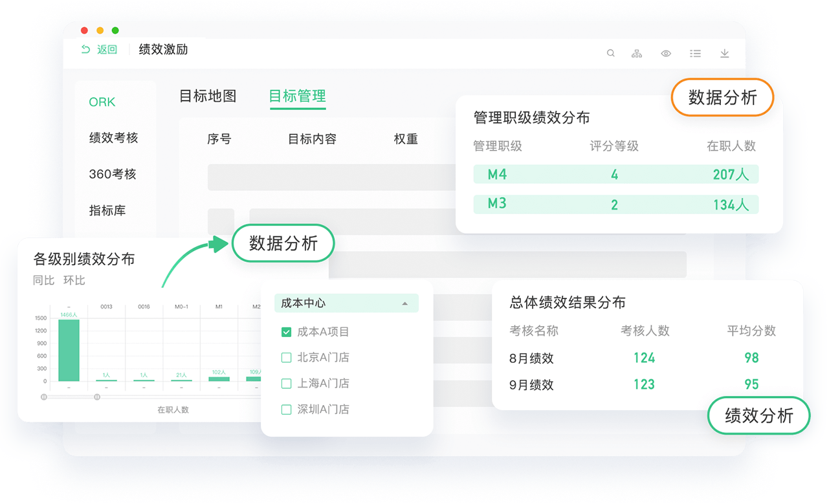Enable the 上海A门店 checkbox

pyautogui.click(x=287, y=384)
